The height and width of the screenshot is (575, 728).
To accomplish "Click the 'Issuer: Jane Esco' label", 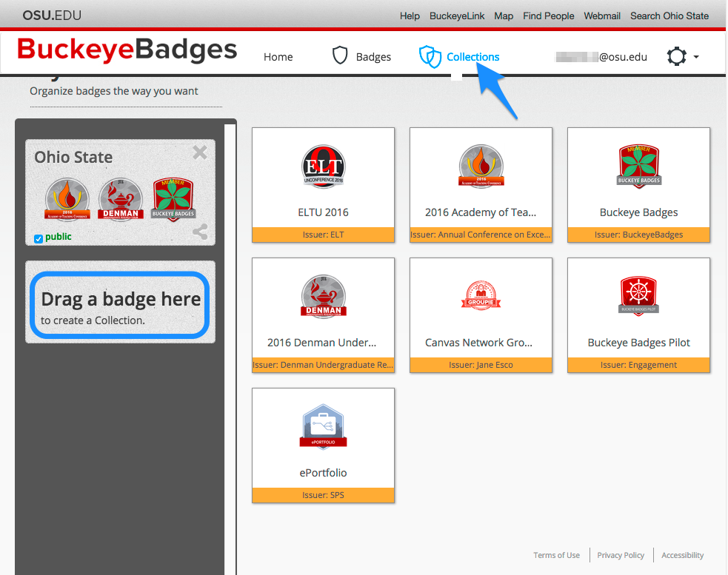I will pyautogui.click(x=481, y=365).
